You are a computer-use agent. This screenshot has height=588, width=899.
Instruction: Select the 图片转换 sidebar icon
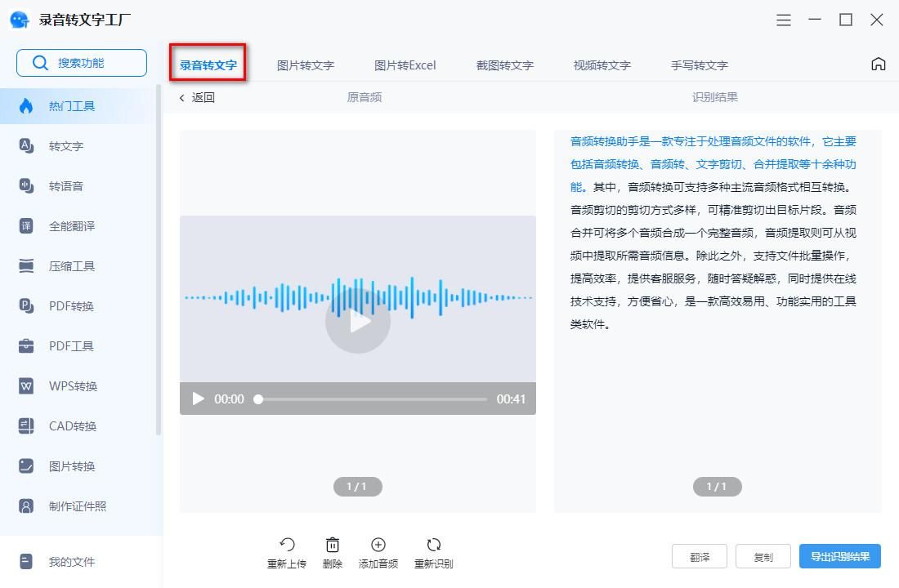(26, 466)
